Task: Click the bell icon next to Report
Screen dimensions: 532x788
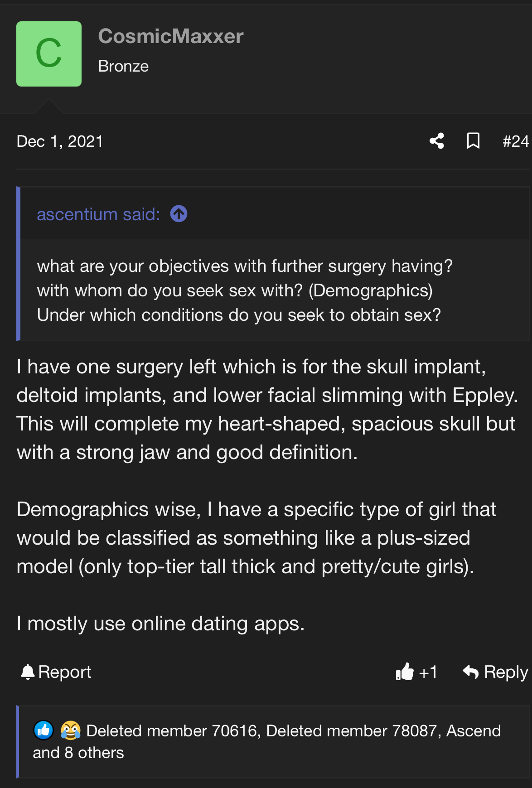Action: 28,672
